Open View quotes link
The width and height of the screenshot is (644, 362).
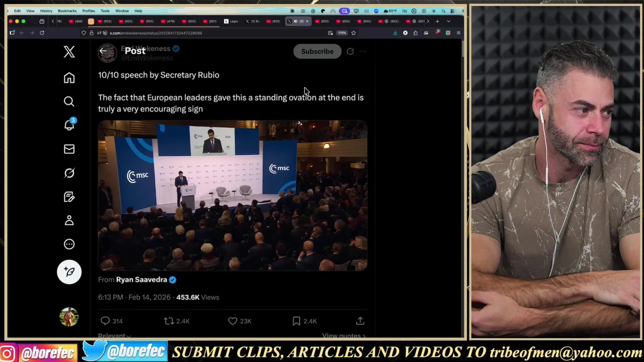pyautogui.click(x=344, y=335)
